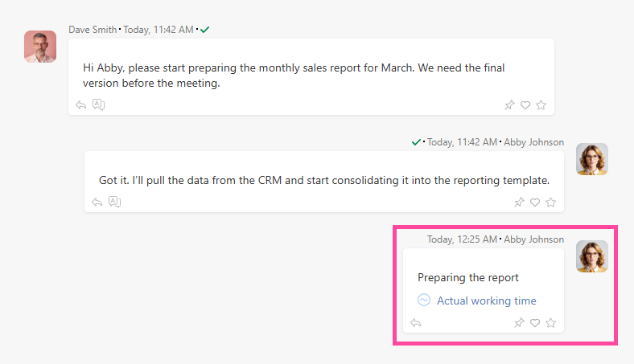Image resolution: width=634 pixels, height=364 pixels.
Task: Open the "Actual working time" link
Action: click(486, 301)
